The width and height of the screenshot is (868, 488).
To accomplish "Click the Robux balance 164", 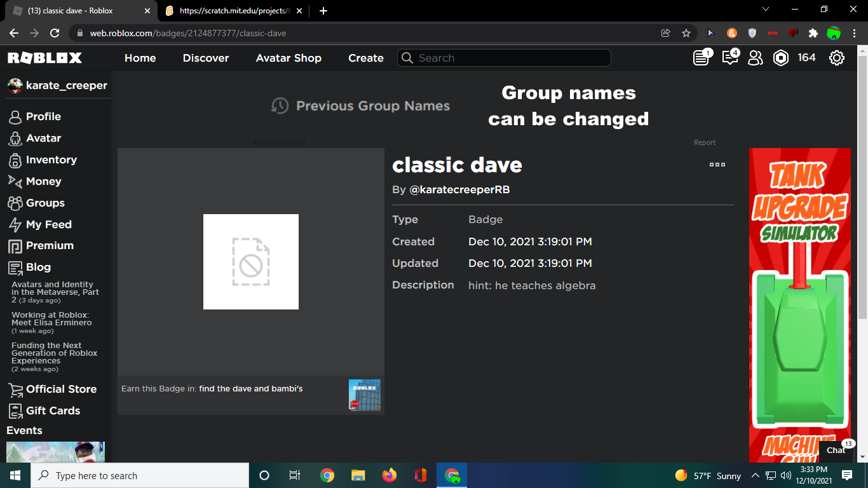I will click(806, 58).
